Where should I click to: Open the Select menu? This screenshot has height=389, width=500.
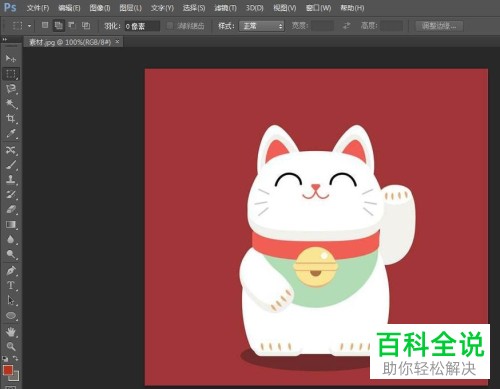194,8
